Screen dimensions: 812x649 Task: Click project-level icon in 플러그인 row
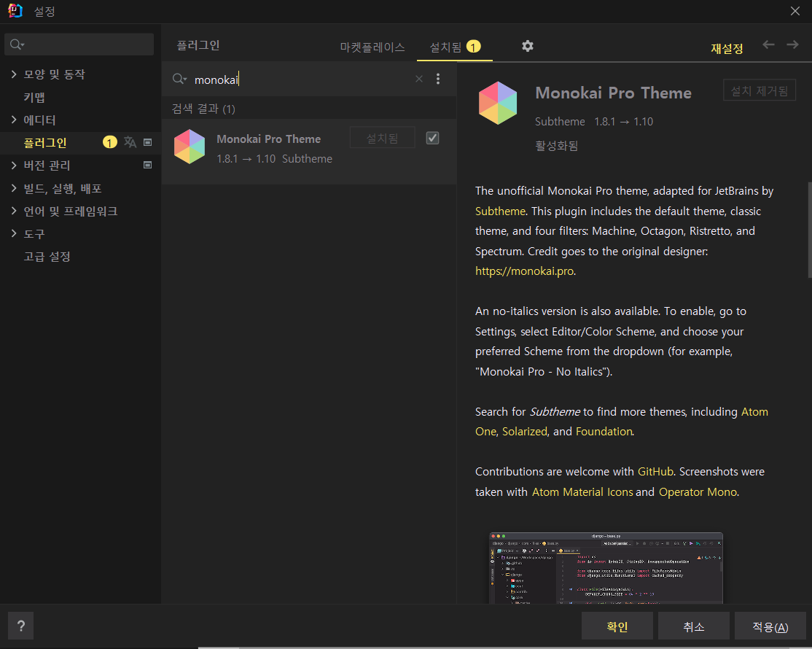click(147, 142)
